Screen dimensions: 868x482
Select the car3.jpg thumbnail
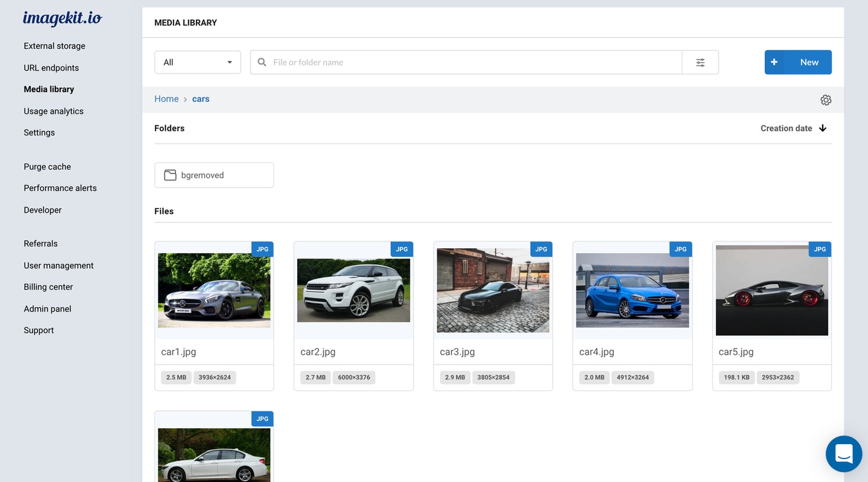coord(493,290)
